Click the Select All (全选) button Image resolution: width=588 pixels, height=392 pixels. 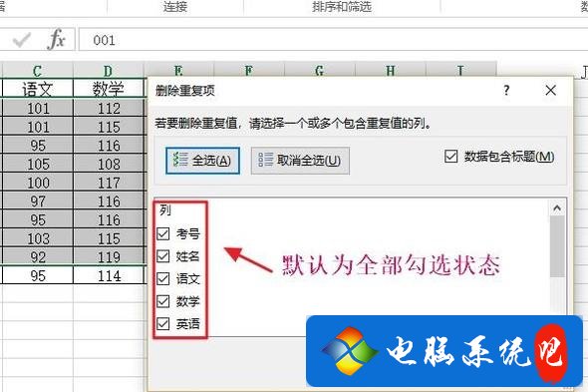(x=202, y=161)
